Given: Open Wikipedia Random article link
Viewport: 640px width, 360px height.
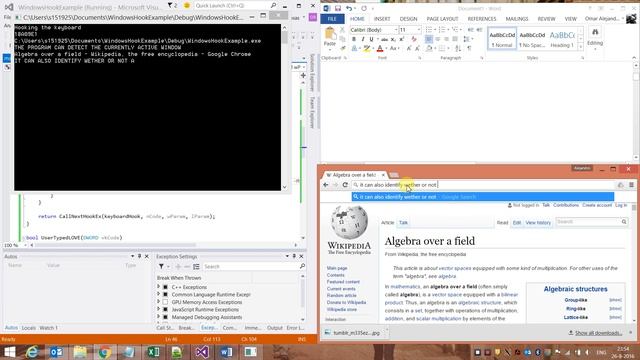Looking at the screenshot, I should pyautogui.click(x=341, y=296).
